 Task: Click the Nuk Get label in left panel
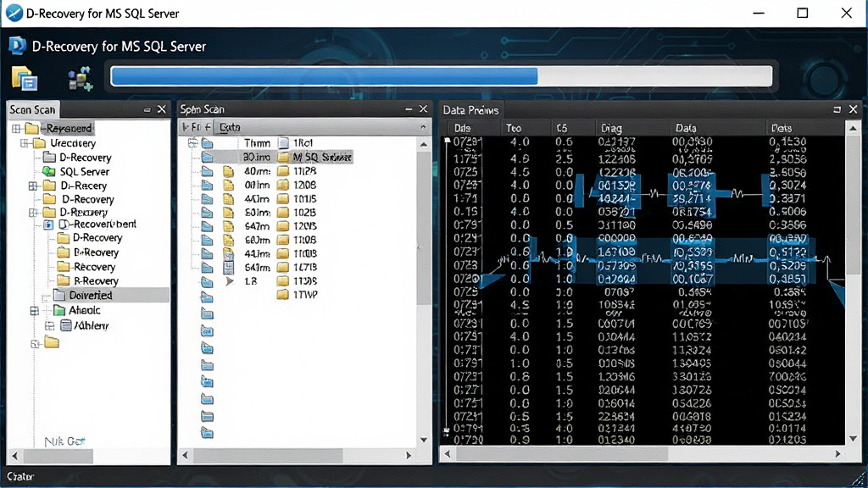(64, 441)
